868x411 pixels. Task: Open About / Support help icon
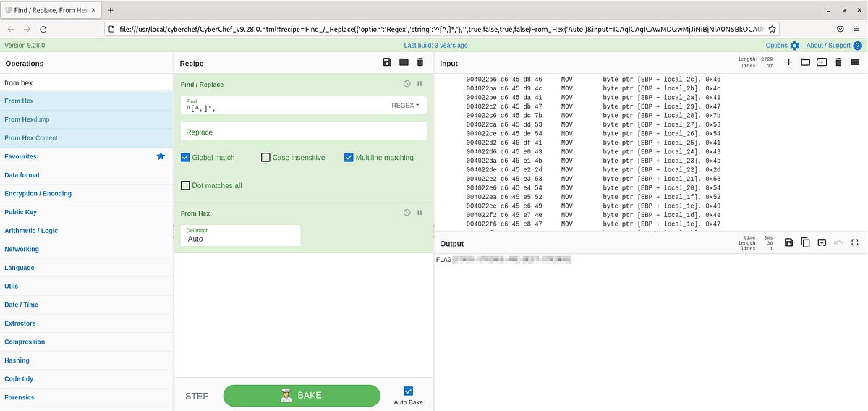857,46
